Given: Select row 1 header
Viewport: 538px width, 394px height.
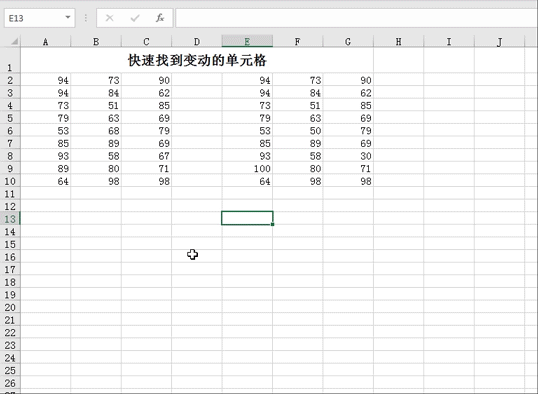Looking at the screenshot, I should tap(10, 60).
